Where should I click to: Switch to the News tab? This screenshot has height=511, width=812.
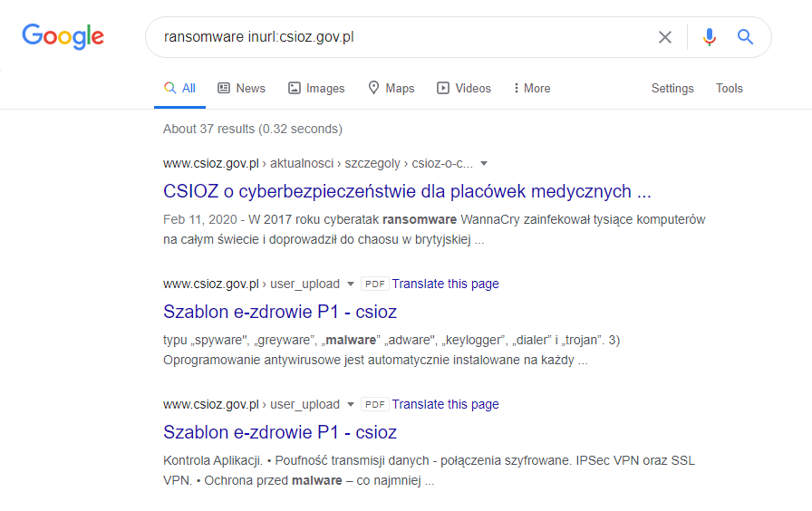pos(241,89)
